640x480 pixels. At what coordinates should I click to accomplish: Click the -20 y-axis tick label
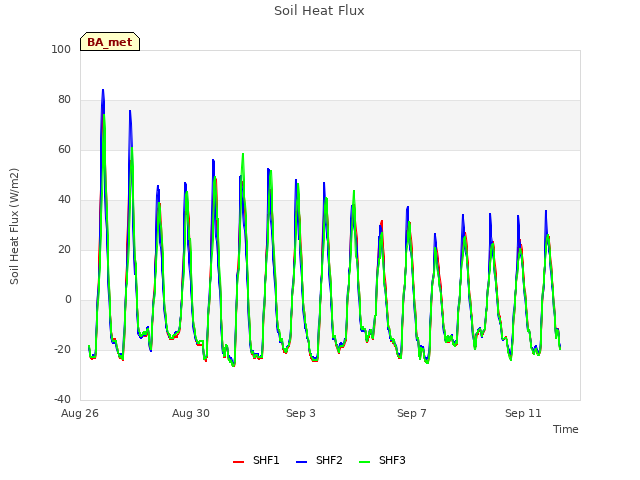pyautogui.click(x=62, y=349)
